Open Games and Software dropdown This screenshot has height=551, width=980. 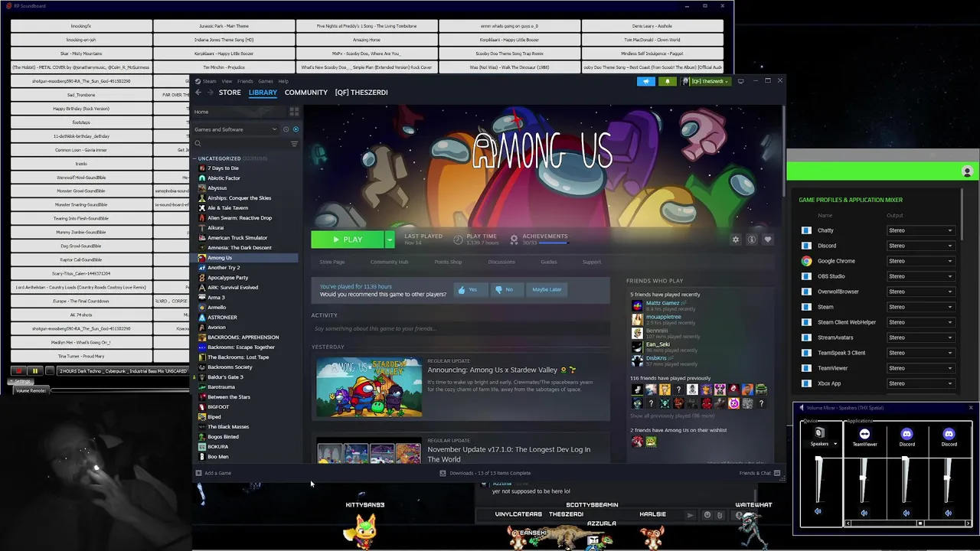point(236,129)
